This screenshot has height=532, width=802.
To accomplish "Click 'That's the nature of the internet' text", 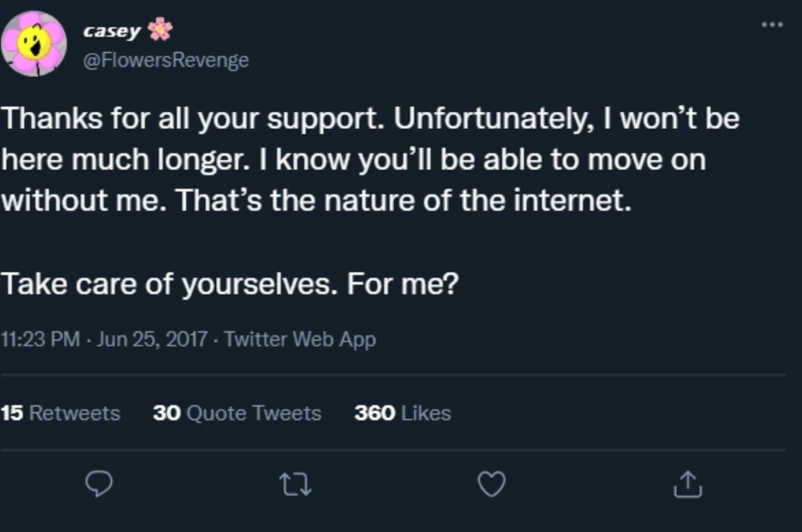I will tap(400, 201).
